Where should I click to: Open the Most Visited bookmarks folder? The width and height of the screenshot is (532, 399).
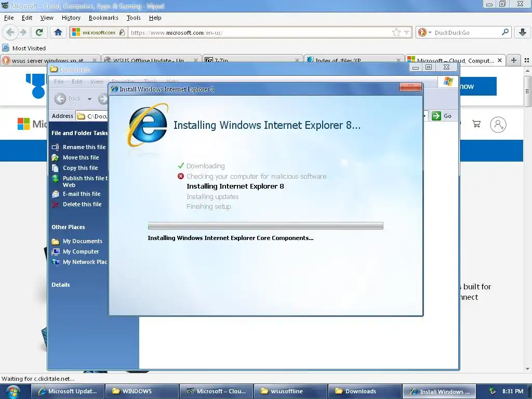pyautogui.click(x=24, y=48)
